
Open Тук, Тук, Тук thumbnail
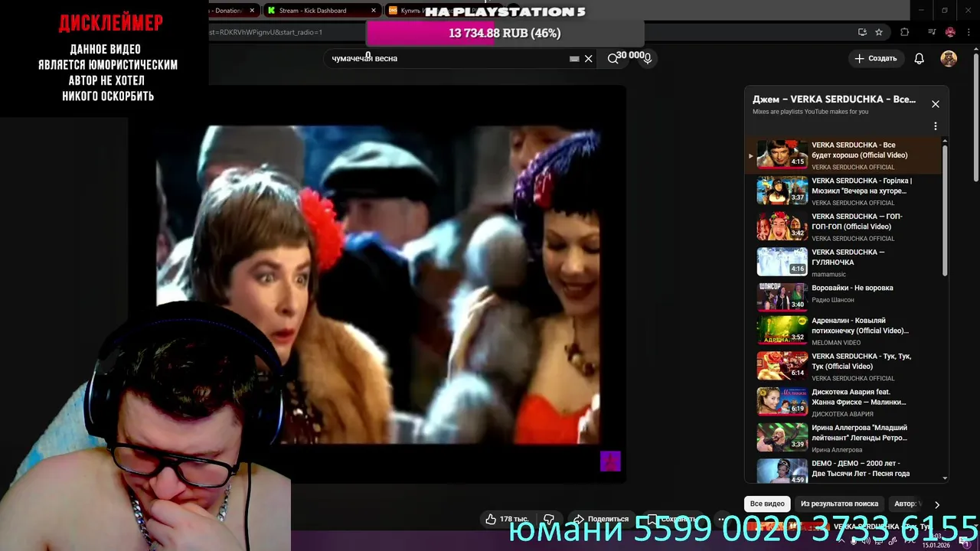[x=782, y=366]
